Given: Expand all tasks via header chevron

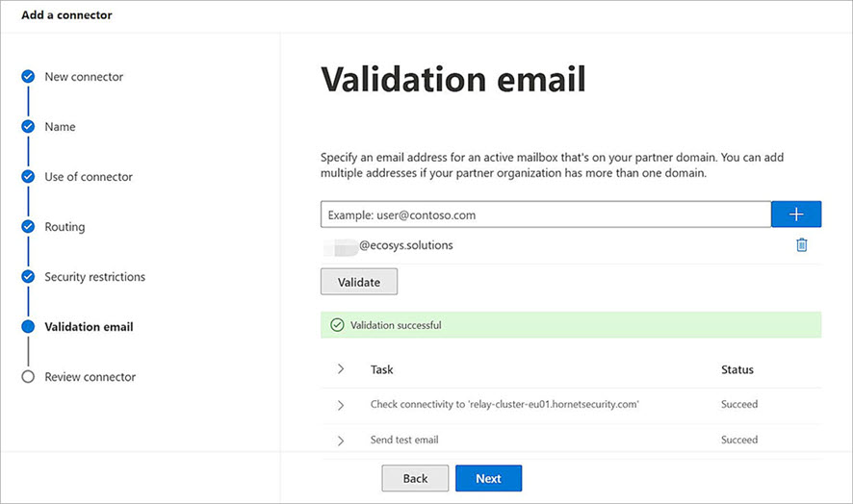Looking at the screenshot, I should click(341, 369).
